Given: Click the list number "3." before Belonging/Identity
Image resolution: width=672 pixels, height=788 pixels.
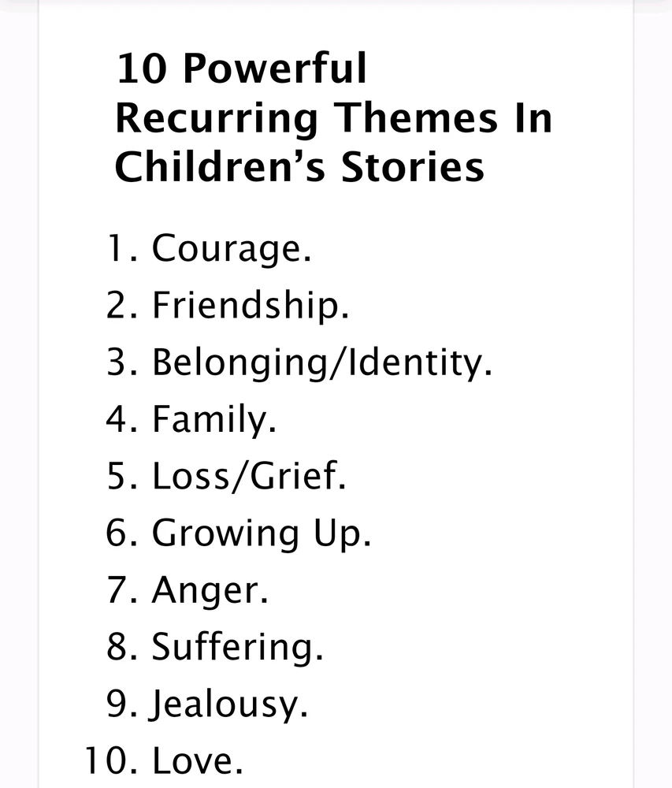Looking at the screenshot, I should click(121, 362).
